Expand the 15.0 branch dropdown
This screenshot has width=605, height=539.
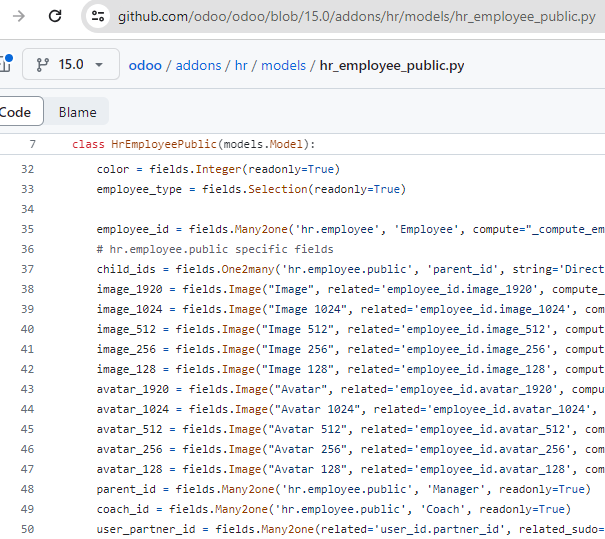point(71,64)
